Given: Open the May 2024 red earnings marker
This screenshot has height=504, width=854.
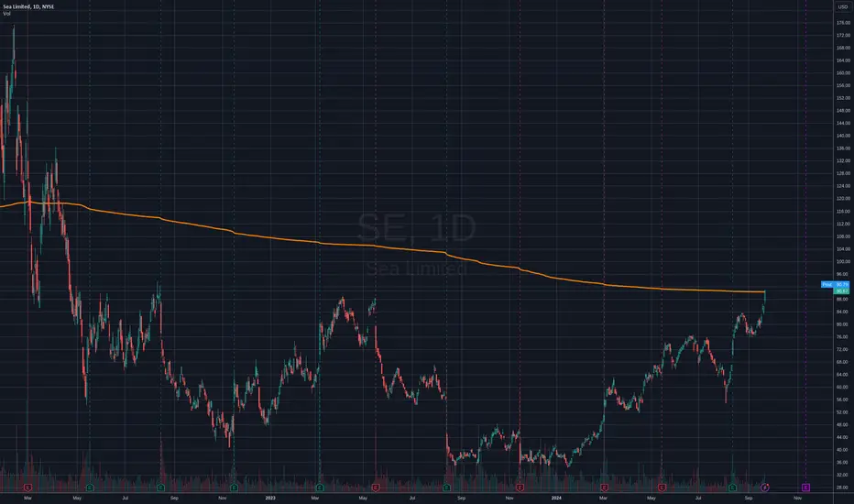Looking at the screenshot, I should (662, 488).
